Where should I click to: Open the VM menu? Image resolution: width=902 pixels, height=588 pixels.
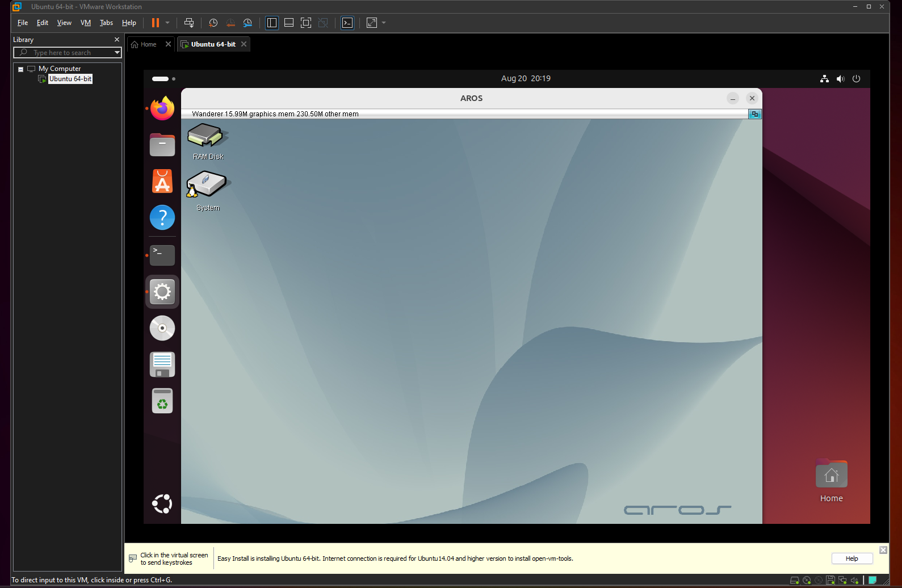tap(86, 23)
